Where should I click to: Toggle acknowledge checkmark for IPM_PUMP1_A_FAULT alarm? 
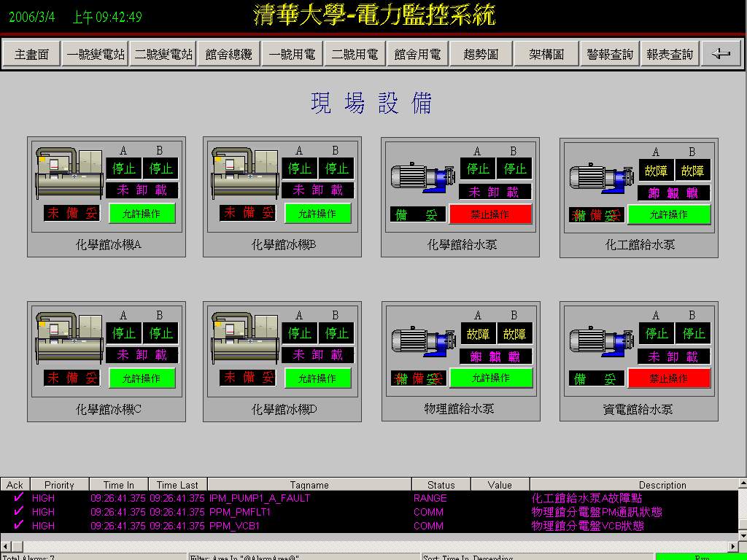(x=18, y=497)
